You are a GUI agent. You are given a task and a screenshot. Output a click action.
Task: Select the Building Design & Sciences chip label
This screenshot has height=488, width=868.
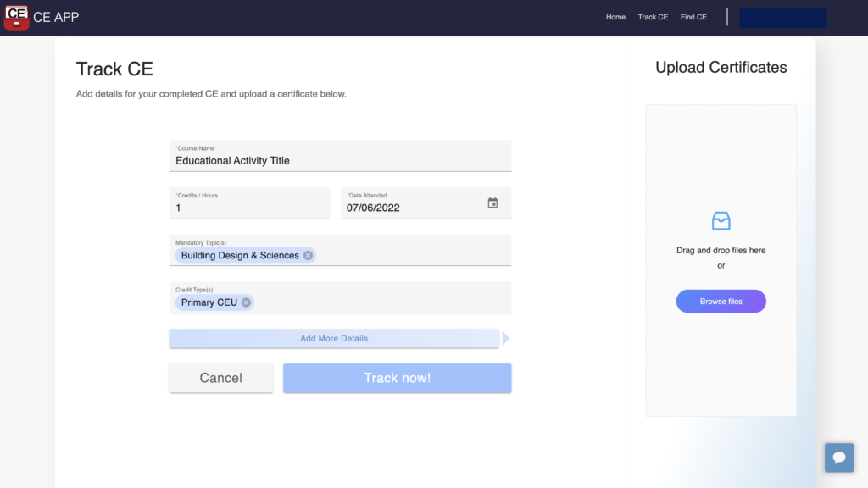pos(240,255)
